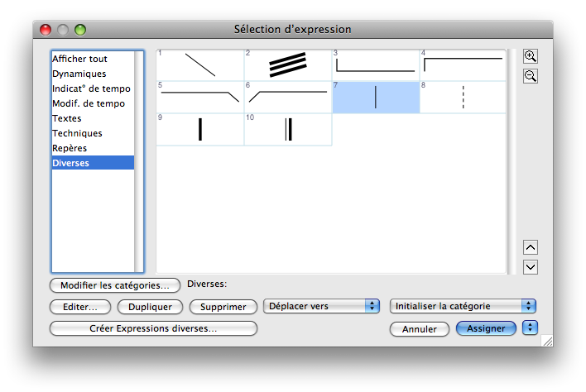The image size is (586, 392).
Task: Select expression 10 double barline shape
Action: click(x=288, y=130)
